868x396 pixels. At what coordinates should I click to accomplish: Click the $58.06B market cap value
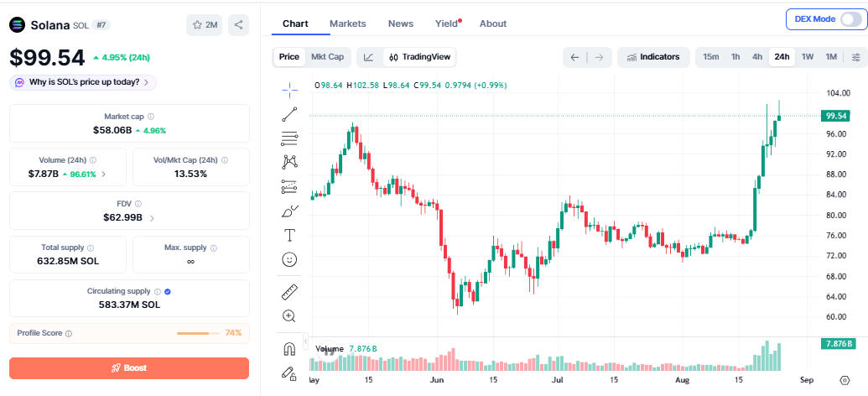(112, 131)
